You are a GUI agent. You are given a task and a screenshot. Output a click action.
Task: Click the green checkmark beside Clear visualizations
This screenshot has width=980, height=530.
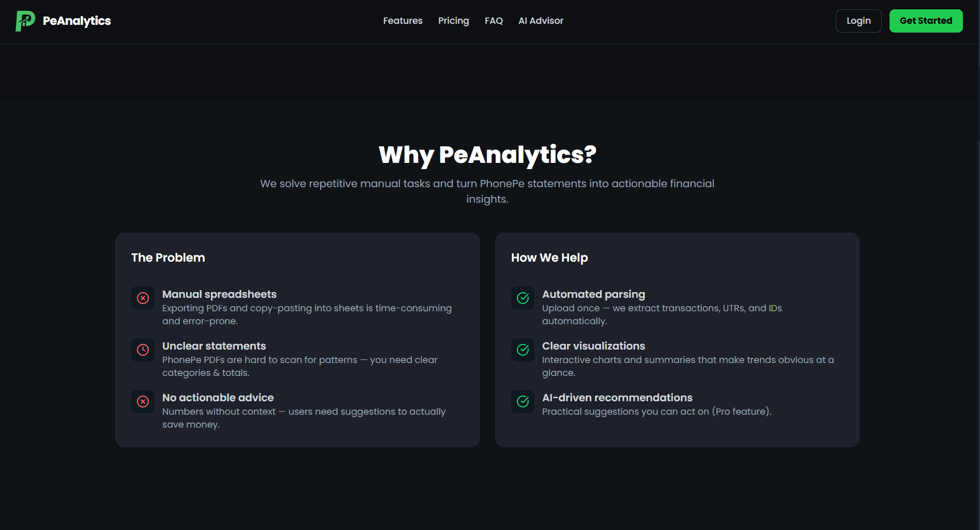pyautogui.click(x=523, y=350)
